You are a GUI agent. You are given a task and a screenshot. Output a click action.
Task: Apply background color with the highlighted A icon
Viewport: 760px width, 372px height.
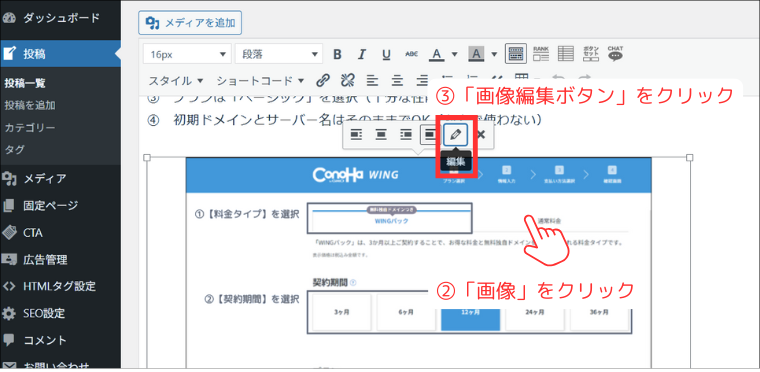[x=476, y=54]
